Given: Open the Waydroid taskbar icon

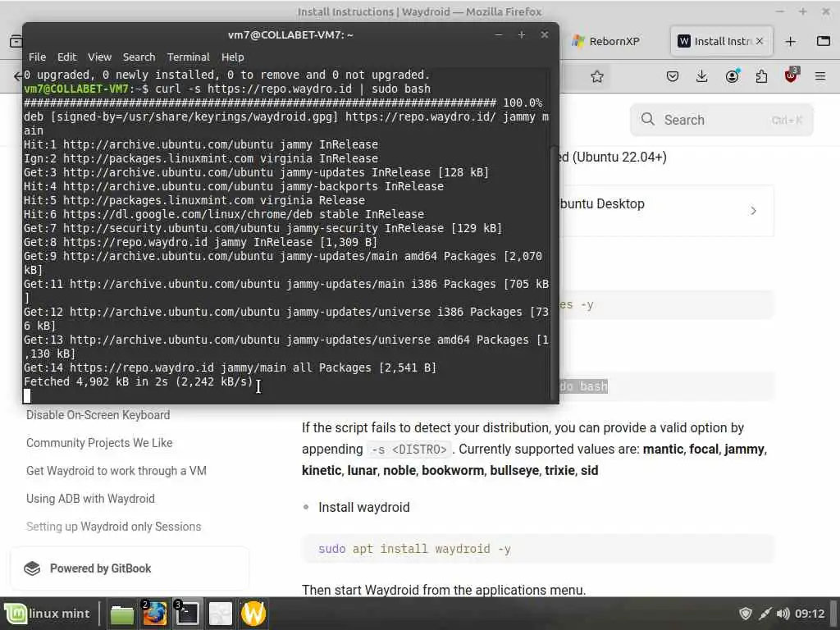Looking at the screenshot, I should click(253, 614).
